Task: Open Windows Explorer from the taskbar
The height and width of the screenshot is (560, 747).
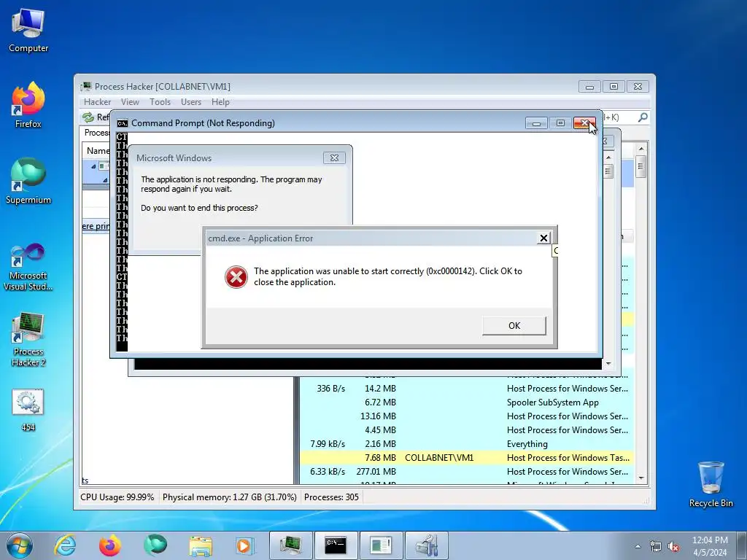Action: point(201,545)
